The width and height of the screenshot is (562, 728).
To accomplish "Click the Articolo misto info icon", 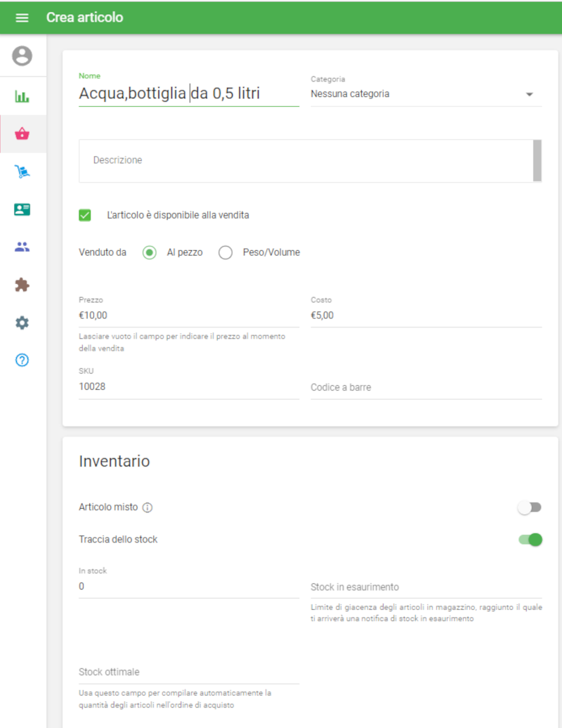I will click(x=148, y=507).
